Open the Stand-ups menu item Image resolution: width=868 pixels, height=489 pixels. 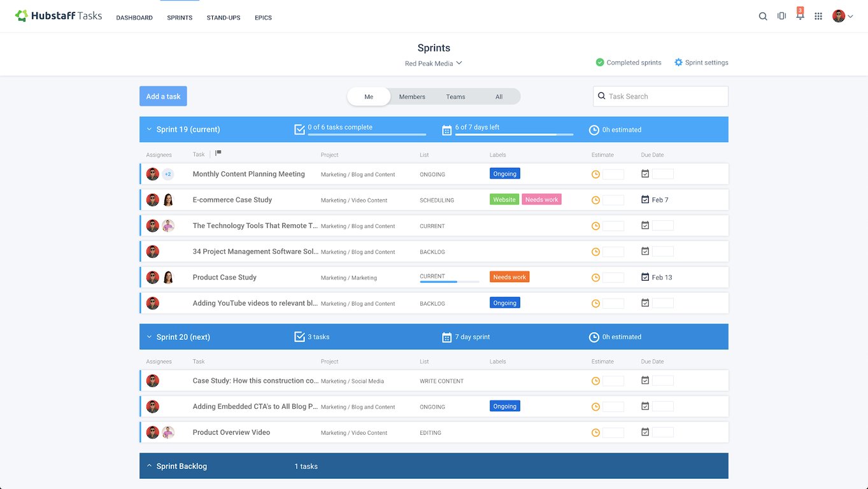click(x=224, y=18)
